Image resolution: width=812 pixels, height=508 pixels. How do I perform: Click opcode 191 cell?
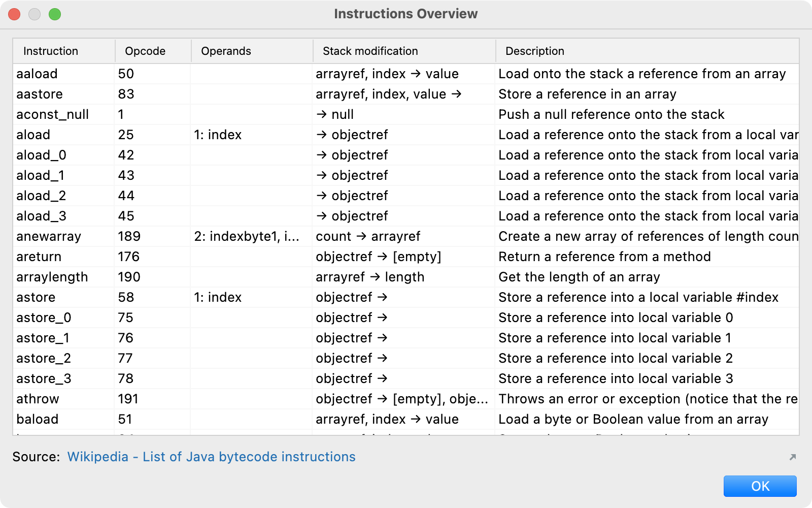153,399
